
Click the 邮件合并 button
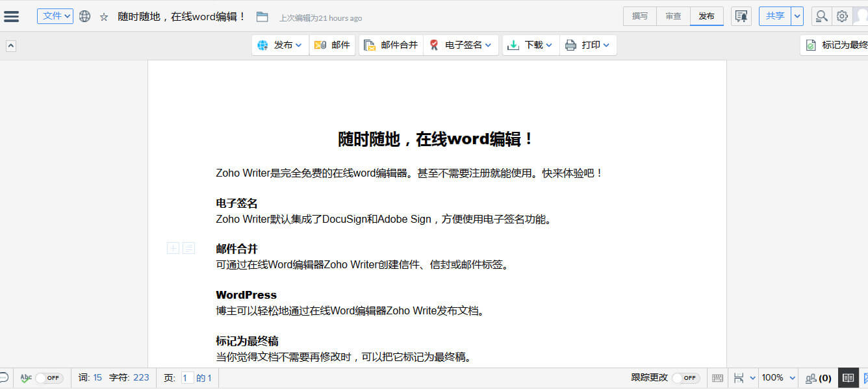[x=390, y=45]
